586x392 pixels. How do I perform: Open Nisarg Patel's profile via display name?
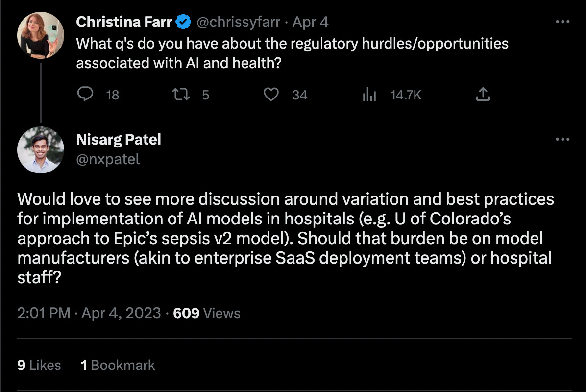point(119,140)
